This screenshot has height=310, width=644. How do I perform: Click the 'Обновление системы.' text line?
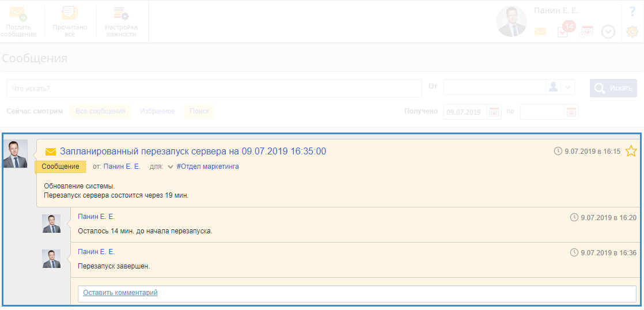[79, 187]
